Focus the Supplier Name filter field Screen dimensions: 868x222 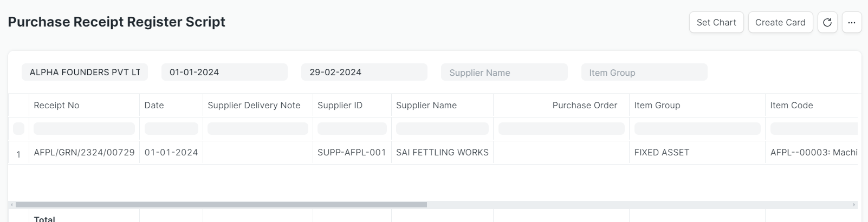tap(504, 72)
